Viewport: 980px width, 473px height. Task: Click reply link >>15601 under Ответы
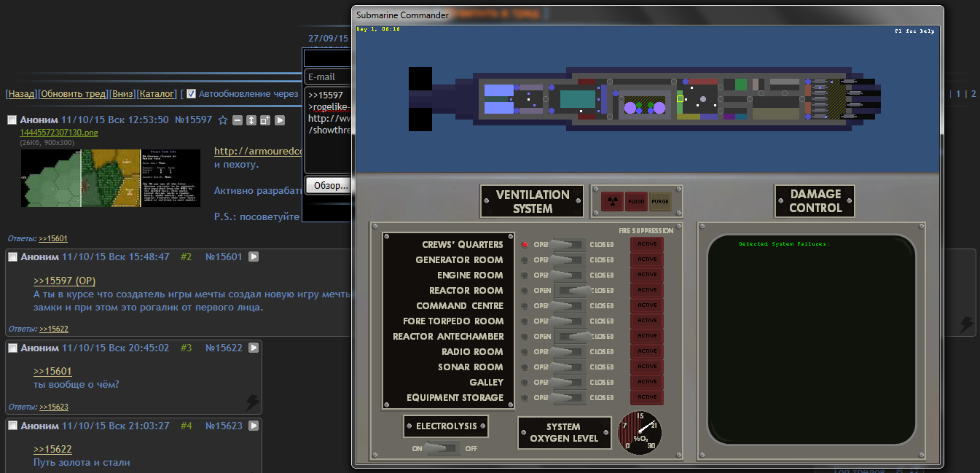53,238
